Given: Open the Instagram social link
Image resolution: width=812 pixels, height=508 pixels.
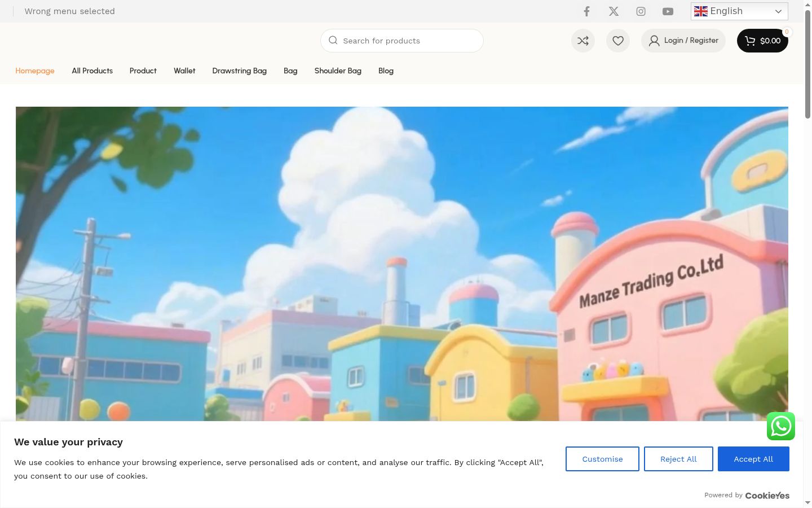Looking at the screenshot, I should pos(641,11).
